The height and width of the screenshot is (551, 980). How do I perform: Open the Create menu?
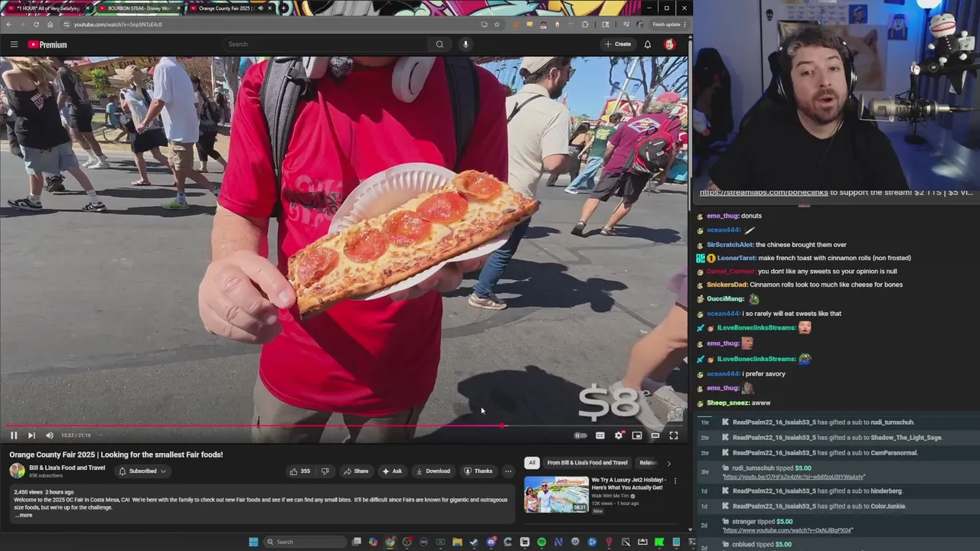618,44
